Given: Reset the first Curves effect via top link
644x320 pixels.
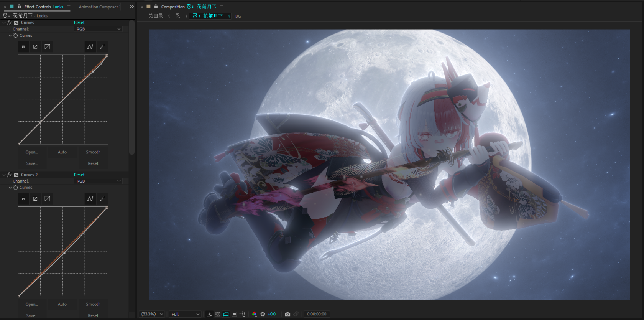Looking at the screenshot, I should [x=79, y=23].
